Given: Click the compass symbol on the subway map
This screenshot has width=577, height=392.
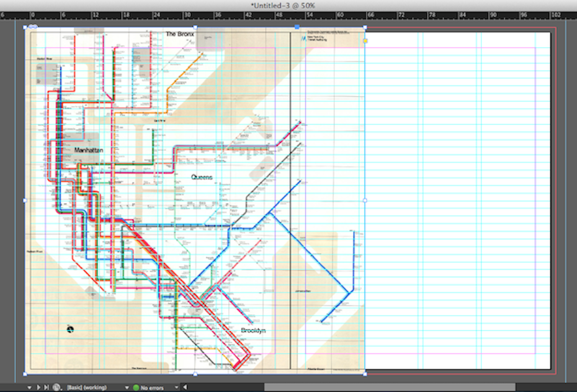Looking at the screenshot, I should (70, 329).
